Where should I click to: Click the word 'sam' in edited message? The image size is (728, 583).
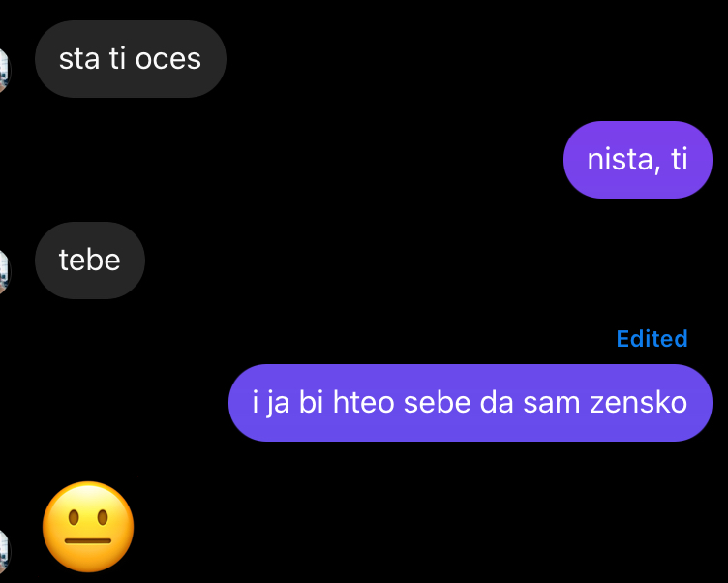[x=552, y=403]
